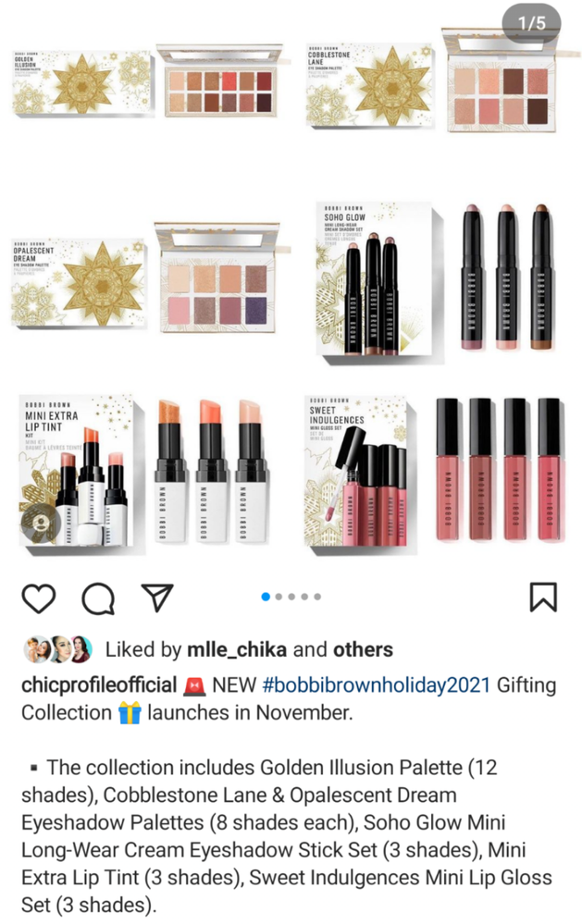Save the post with the bookmark icon

click(543, 597)
